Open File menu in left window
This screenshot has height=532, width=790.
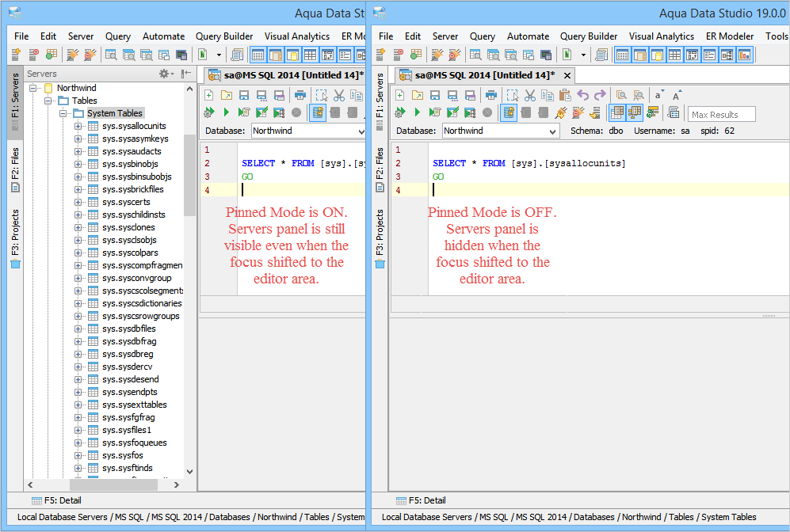[x=21, y=36]
